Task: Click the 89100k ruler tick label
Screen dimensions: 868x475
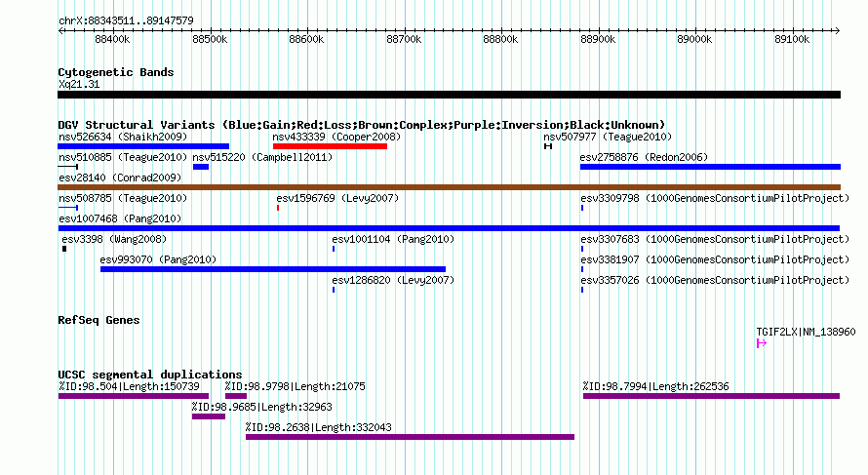Action: tap(792, 39)
